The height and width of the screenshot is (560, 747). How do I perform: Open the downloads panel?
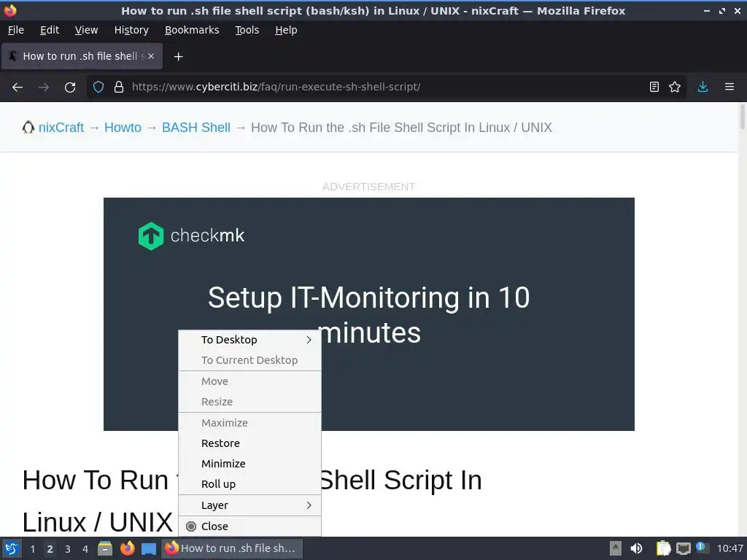703,87
